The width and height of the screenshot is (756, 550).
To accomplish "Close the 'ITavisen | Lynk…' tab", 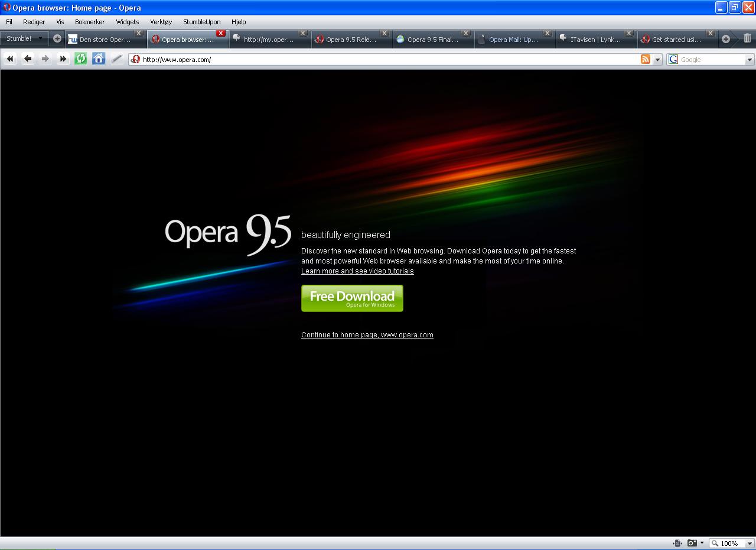I will click(x=628, y=33).
